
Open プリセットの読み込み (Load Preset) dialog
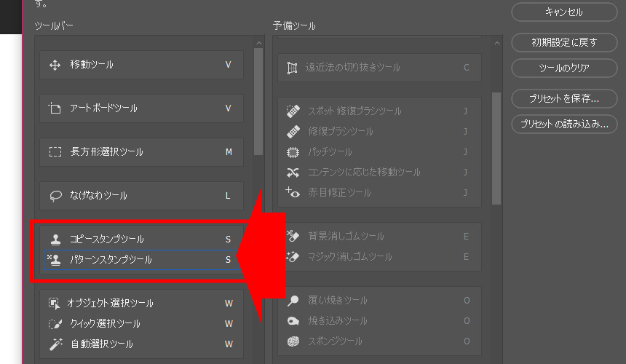click(x=564, y=124)
